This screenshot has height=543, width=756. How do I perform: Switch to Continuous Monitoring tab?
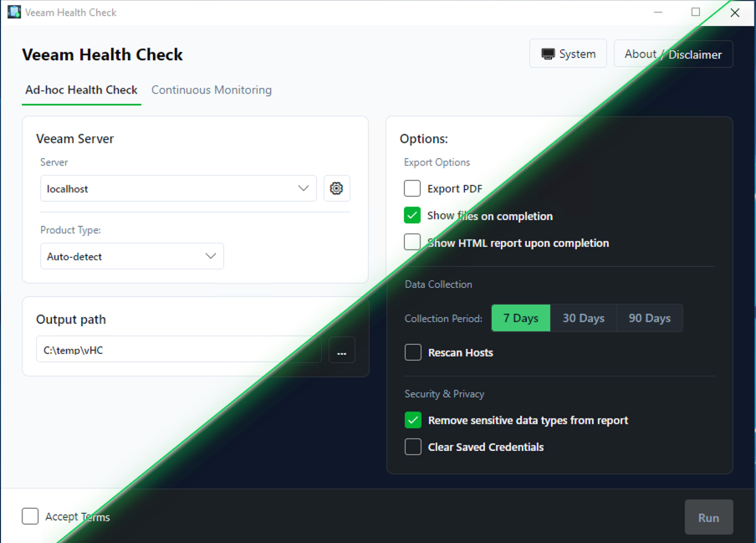pyautogui.click(x=212, y=90)
